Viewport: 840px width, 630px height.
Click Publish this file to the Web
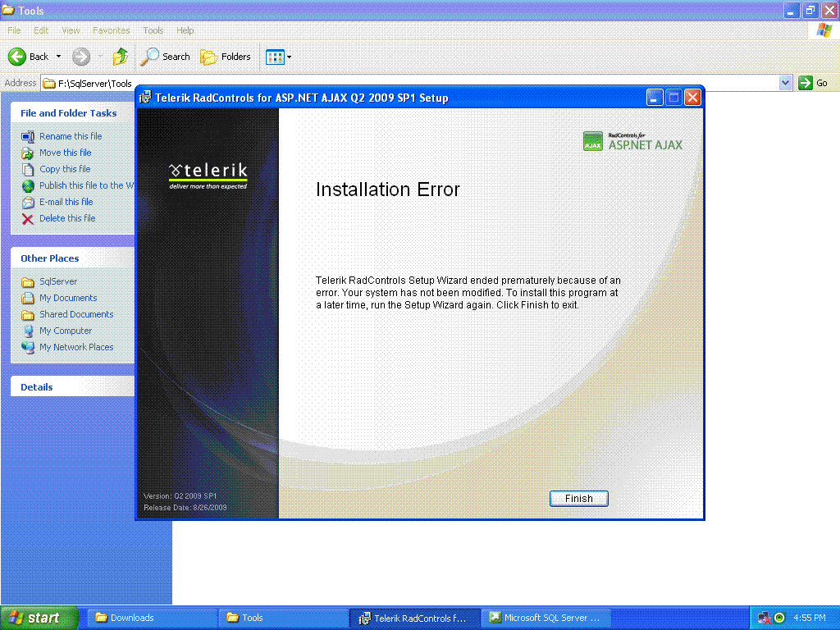pyautogui.click(x=86, y=185)
